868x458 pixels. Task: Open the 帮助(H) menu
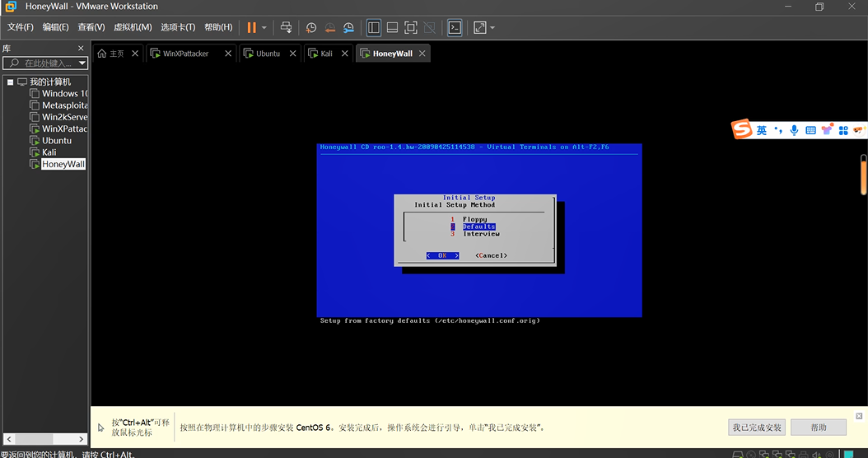(218, 27)
